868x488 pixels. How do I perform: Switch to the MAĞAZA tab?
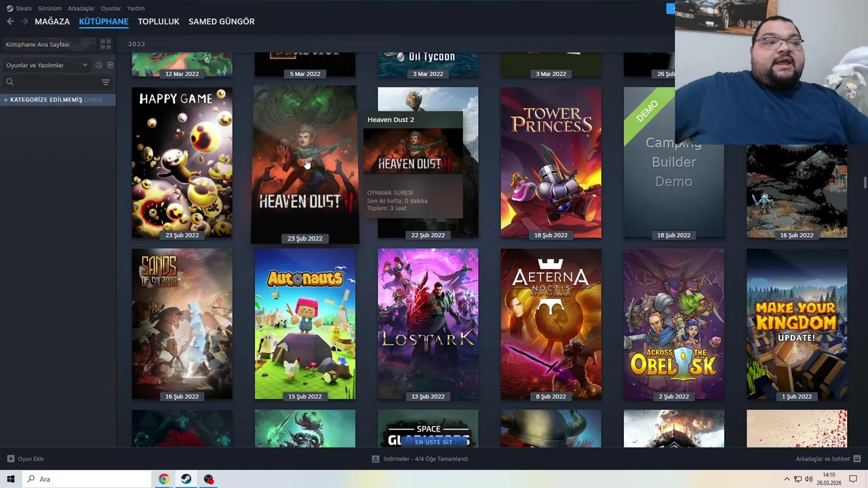(x=52, y=22)
